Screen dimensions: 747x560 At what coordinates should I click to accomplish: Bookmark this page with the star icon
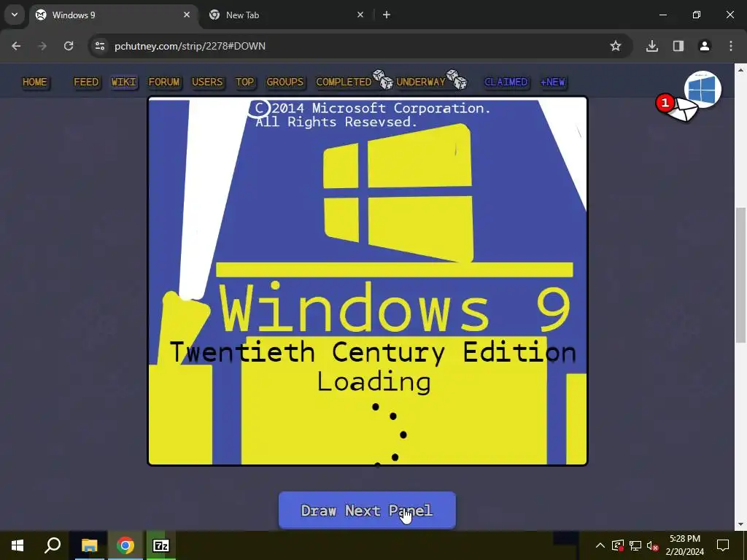coord(616,46)
